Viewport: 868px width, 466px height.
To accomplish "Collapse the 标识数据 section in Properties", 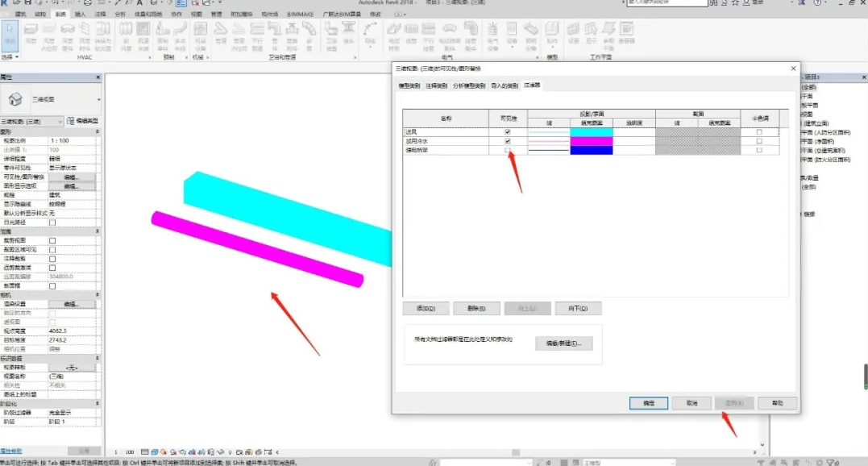I will coord(98,359).
